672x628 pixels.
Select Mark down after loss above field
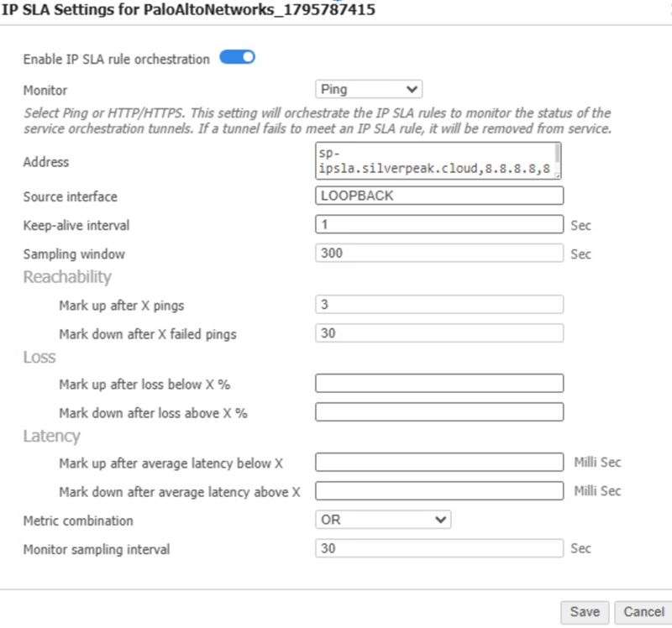click(438, 412)
